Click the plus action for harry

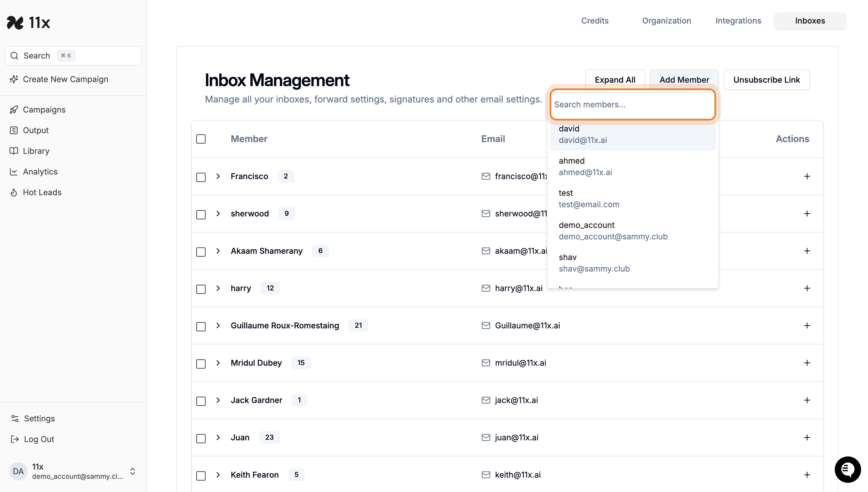[807, 288]
